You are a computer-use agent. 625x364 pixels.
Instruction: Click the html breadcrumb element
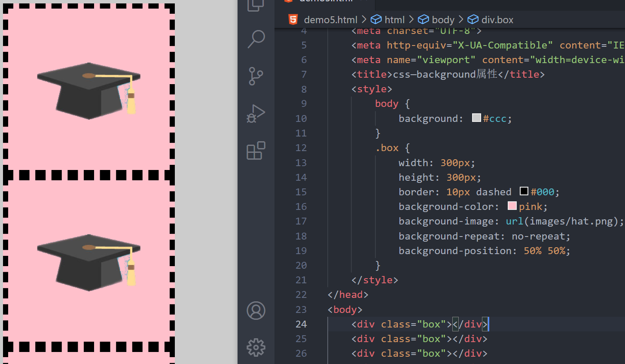tap(394, 19)
